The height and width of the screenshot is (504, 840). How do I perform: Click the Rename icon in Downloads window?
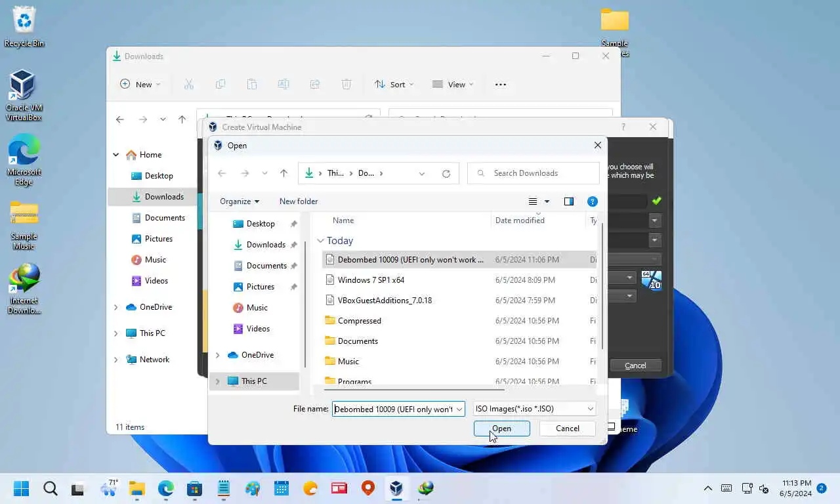click(x=283, y=84)
